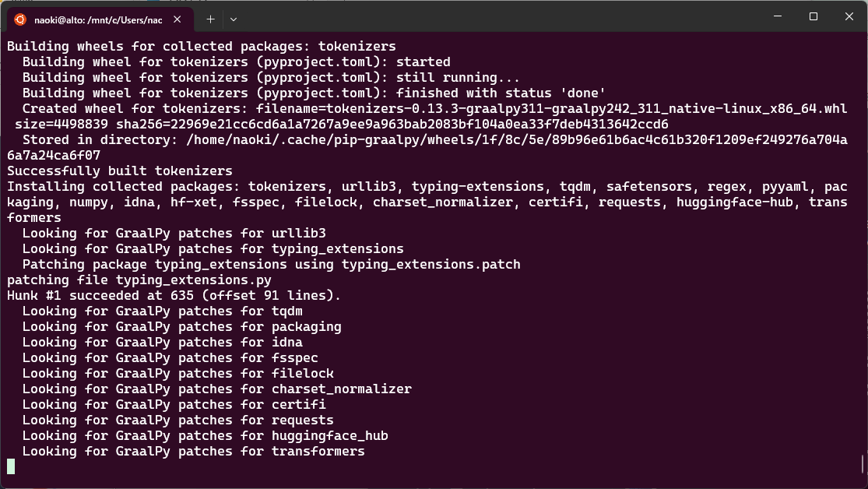Click 'Looking for GraalPy patches for packaging'
This screenshot has width=868, height=489.
pos(181,326)
